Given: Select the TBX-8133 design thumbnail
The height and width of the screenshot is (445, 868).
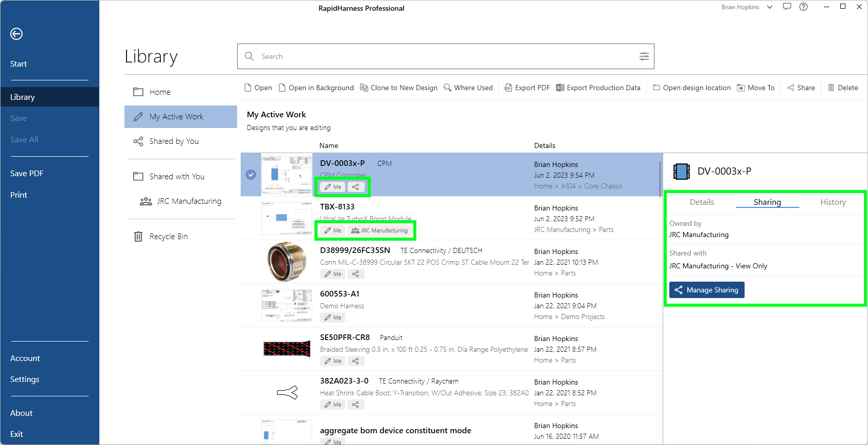Looking at the screenshot, I should tap(287, 218).
